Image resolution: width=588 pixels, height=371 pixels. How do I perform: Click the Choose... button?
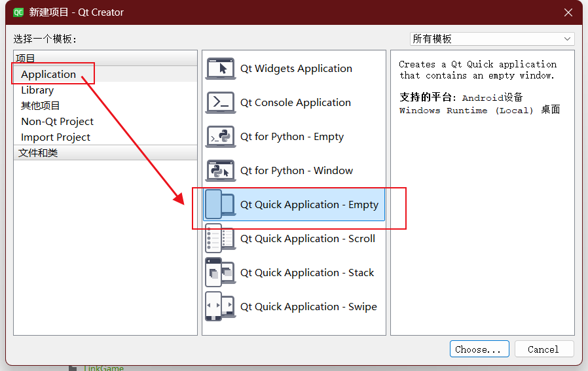click(479, 349)
